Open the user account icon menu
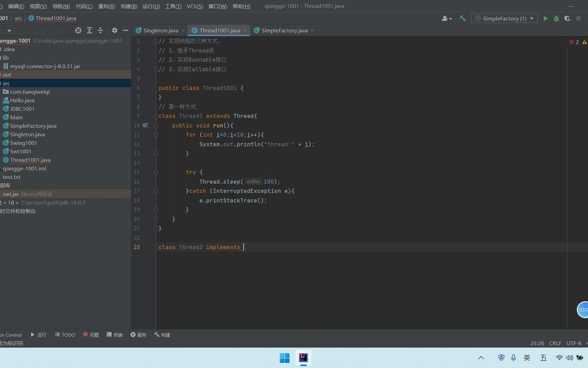 (446, 18)
